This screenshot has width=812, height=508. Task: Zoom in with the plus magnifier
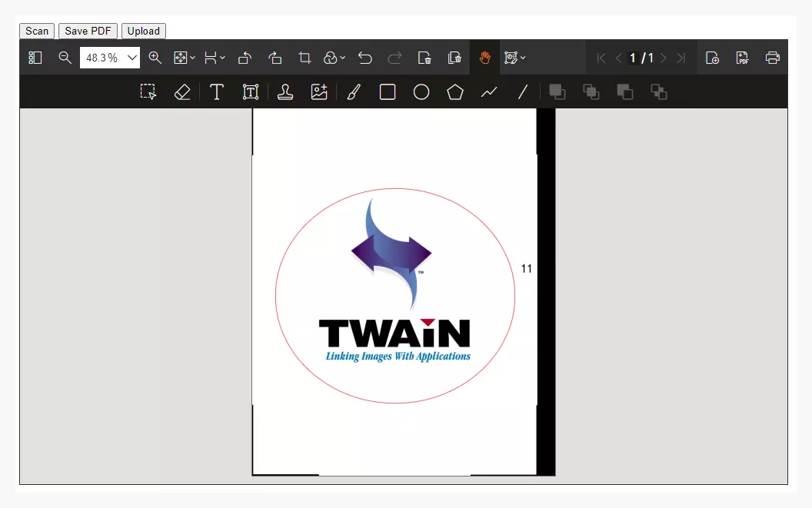click(x=155, y=58)
